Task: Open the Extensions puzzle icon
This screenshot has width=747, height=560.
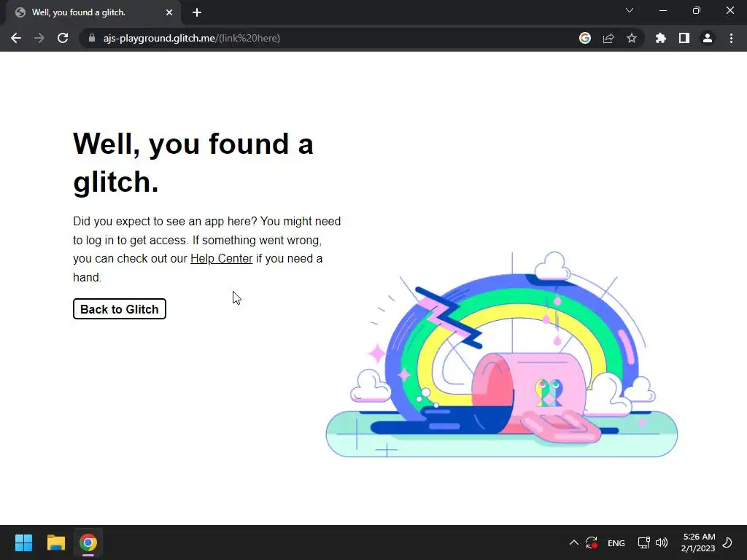Action: click(661, 38)
